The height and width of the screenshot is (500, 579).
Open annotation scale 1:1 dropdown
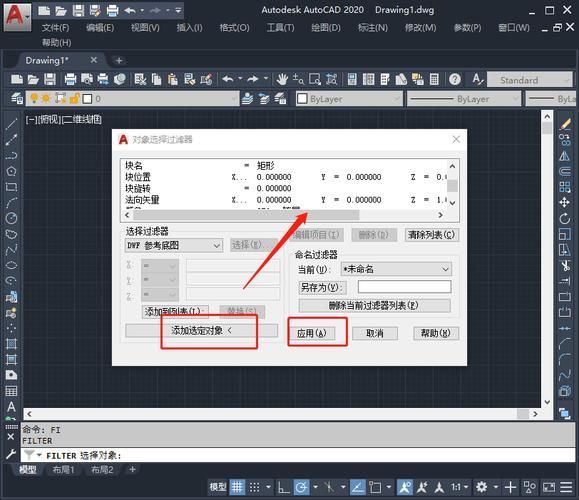[x=459, y=487]
